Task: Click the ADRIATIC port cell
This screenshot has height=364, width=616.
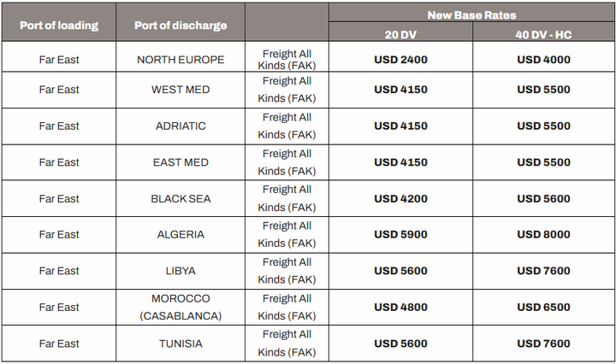Action: (181, 126)
